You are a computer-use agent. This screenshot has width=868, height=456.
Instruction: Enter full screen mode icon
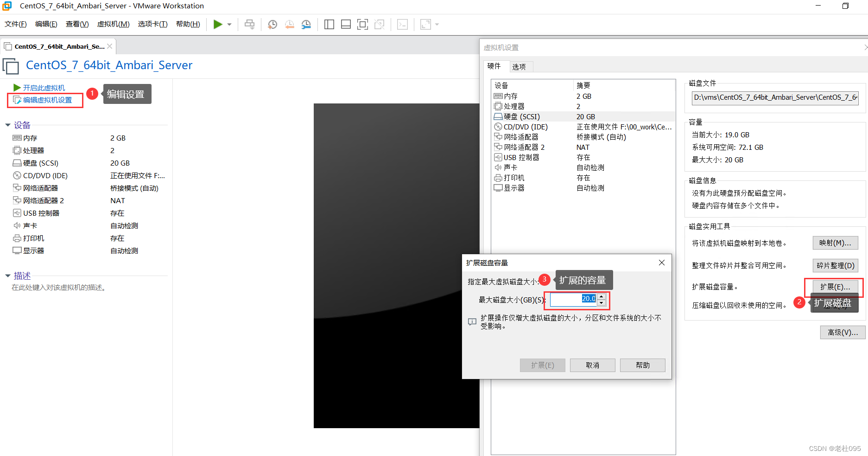[x=362, y=25]
